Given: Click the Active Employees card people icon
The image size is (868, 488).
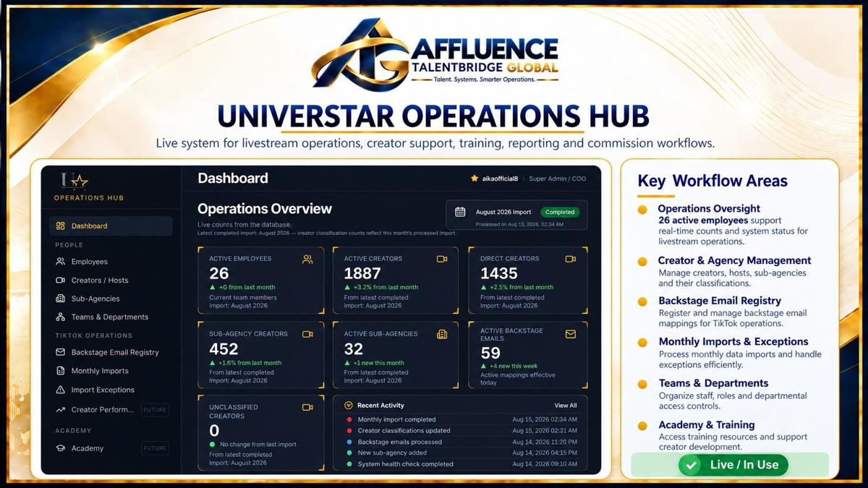Looking at the screenshot, I should coord(307,259).
